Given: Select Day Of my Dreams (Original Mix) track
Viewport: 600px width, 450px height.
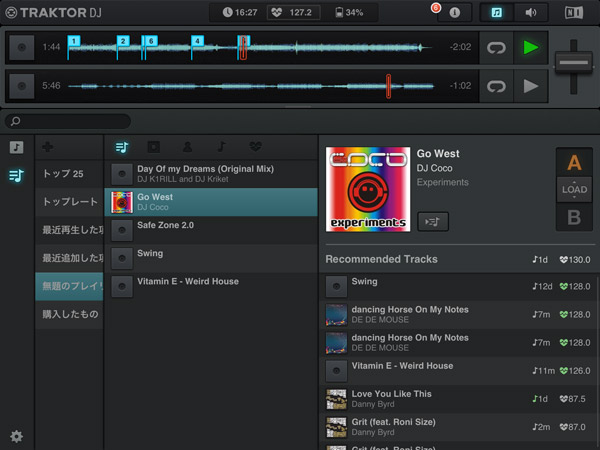Looking at the screenshot, I should tap(211, 174).
